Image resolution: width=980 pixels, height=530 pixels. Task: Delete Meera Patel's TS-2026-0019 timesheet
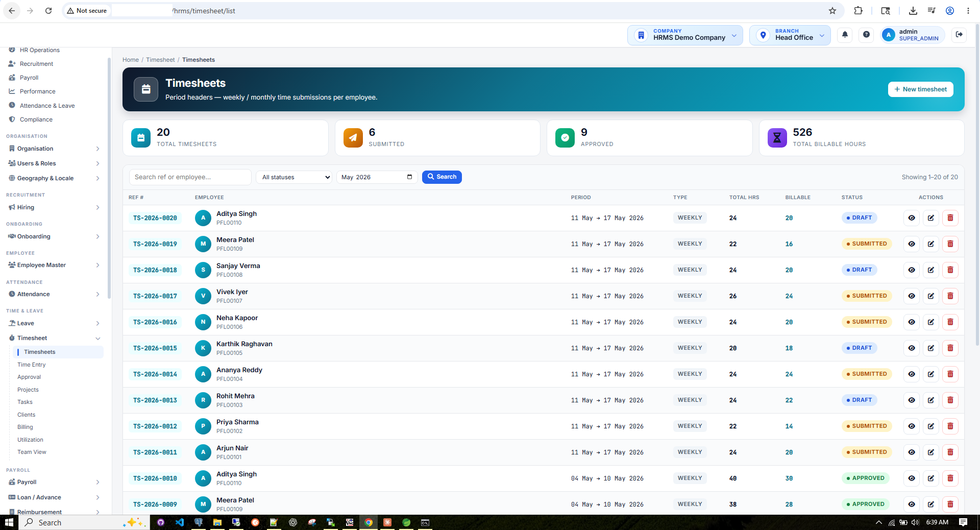click(x=950, y=244)
